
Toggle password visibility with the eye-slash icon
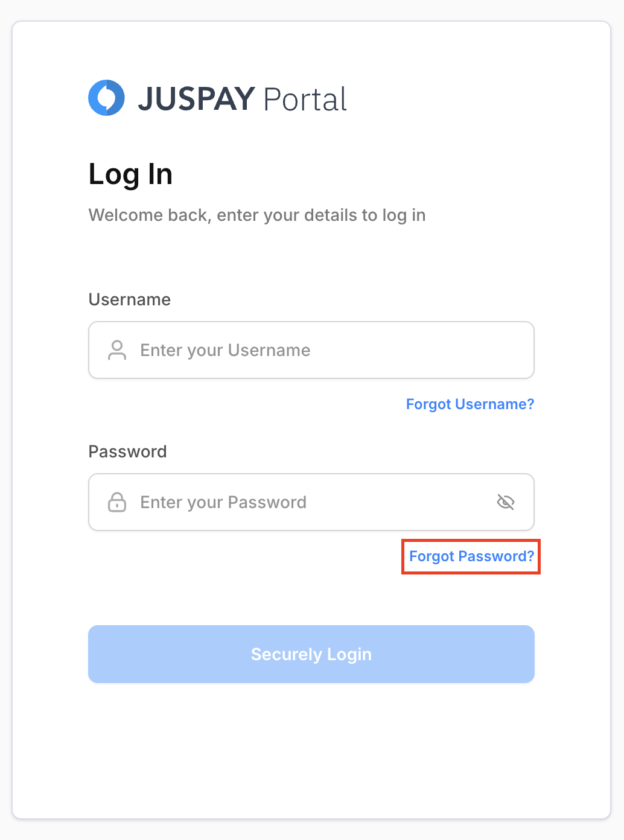click(x=505, y=502)
